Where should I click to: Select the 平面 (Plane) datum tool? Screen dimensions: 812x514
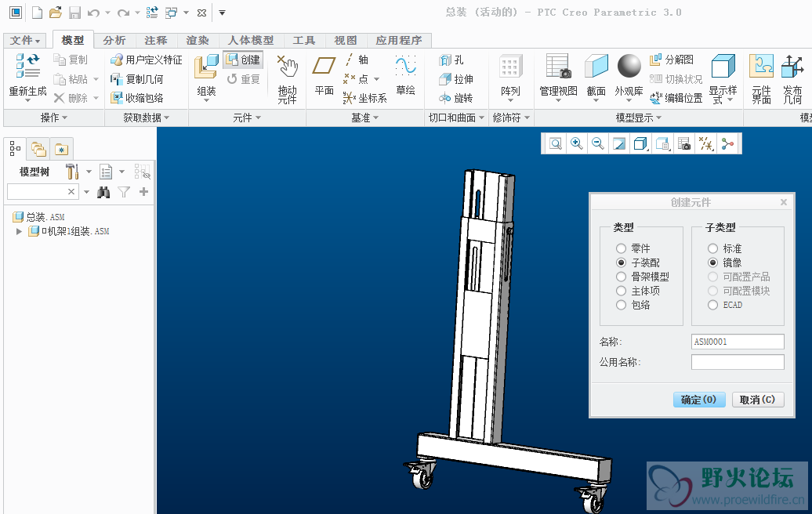pyautogui.click(x=324, y=75)
